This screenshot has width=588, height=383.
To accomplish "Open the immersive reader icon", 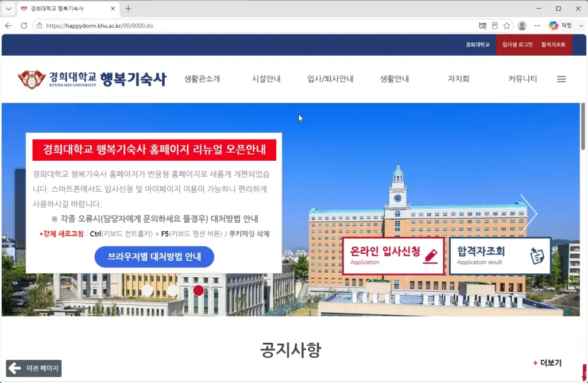I will [494, 25].
